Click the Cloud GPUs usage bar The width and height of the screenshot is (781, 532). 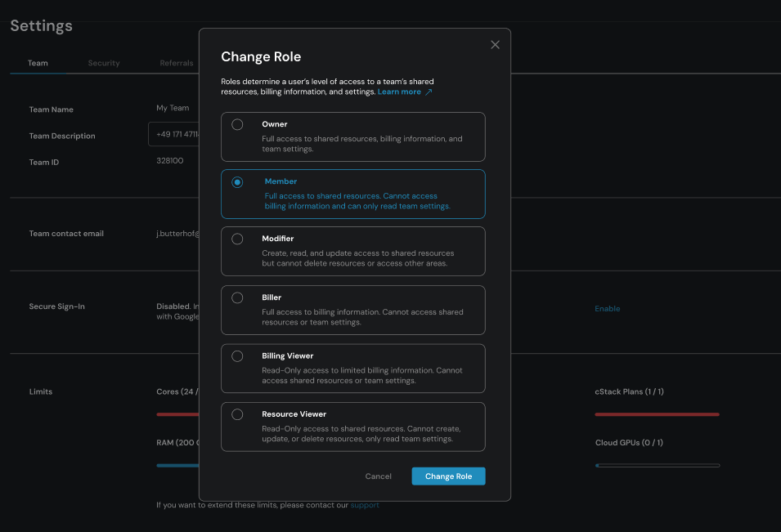coord(657,465)
